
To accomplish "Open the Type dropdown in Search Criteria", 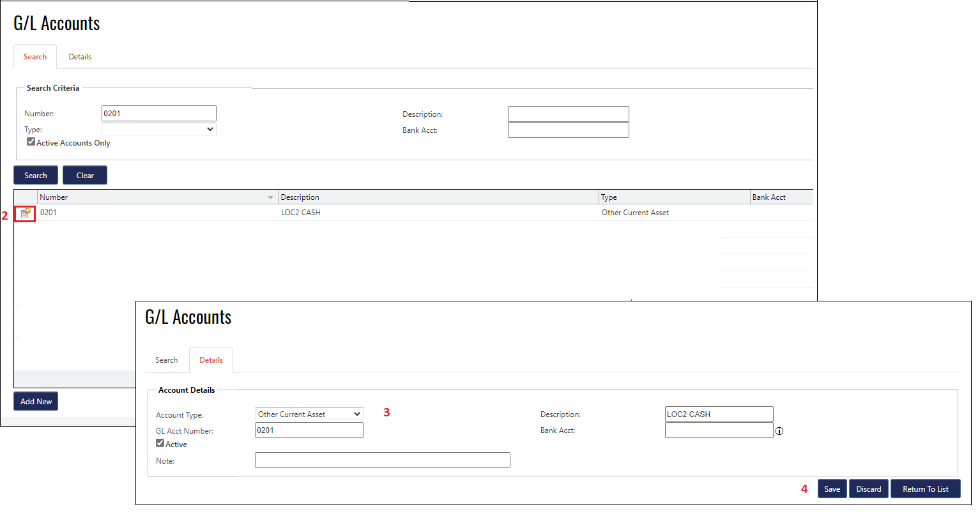I will pos(158,129).
